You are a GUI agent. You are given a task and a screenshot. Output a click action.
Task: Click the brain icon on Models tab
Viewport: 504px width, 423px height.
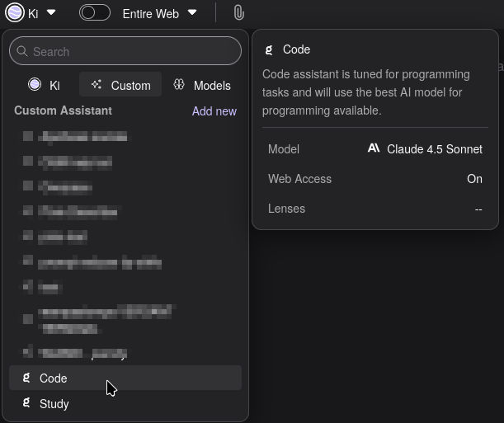(x=179, y=85)
